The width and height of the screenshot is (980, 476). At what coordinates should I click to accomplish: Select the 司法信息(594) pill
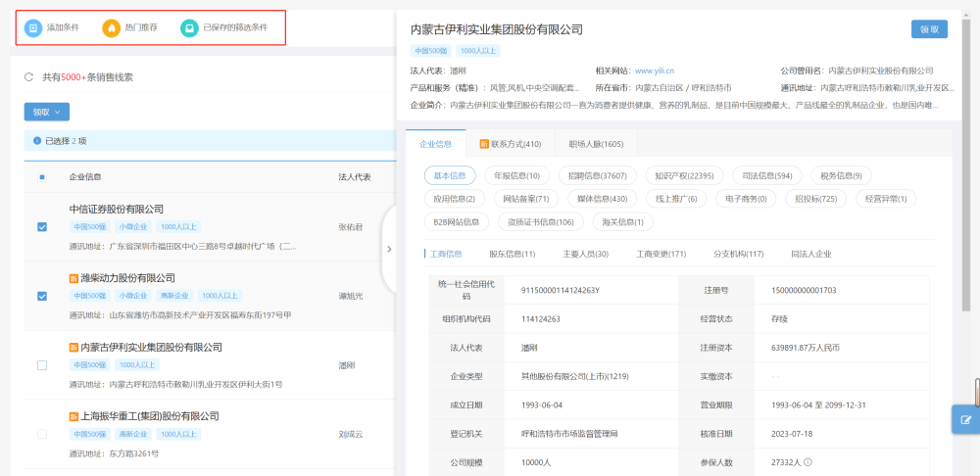766,175
